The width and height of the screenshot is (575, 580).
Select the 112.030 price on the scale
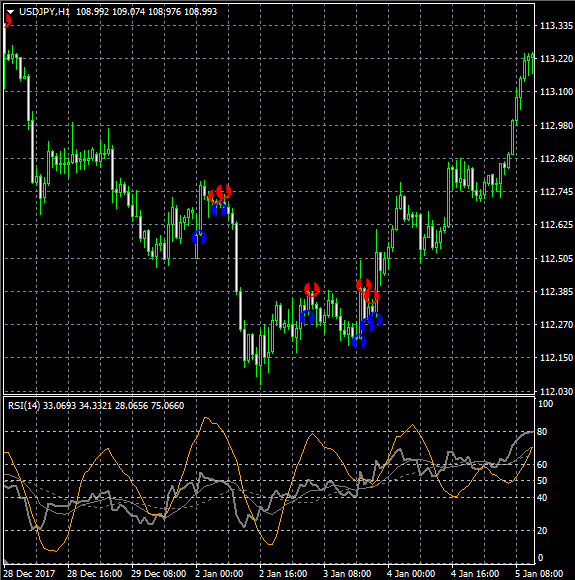coord(556,391)
